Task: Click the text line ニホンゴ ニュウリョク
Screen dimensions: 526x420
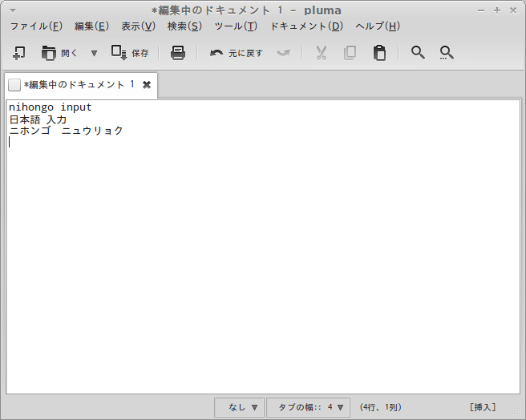Action: [x=66, y=131]
